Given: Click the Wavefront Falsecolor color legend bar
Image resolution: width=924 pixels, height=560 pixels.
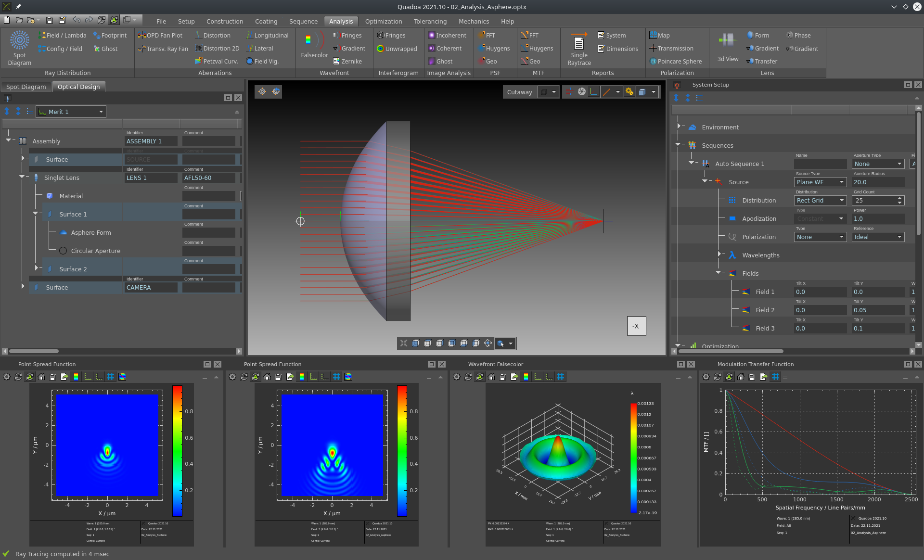Looking at the screenshot, I should [x=633, y=458].
